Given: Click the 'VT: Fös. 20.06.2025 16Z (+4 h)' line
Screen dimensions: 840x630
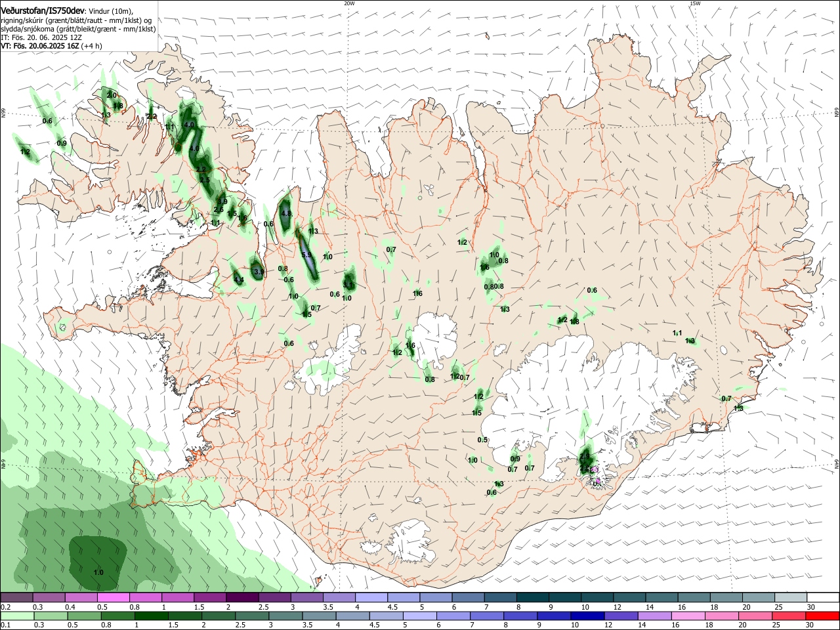Looking at the screenshot, I should tap(51, 46).
